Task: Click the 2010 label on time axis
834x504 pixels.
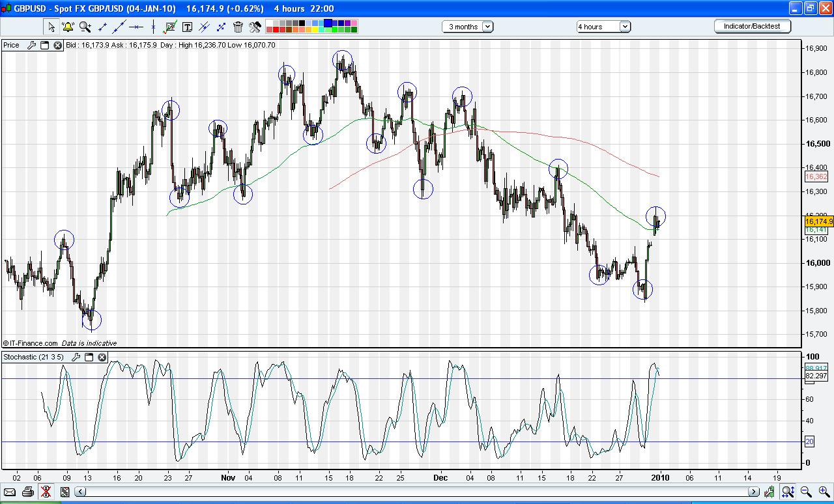Action: click(x=661, y=477)
